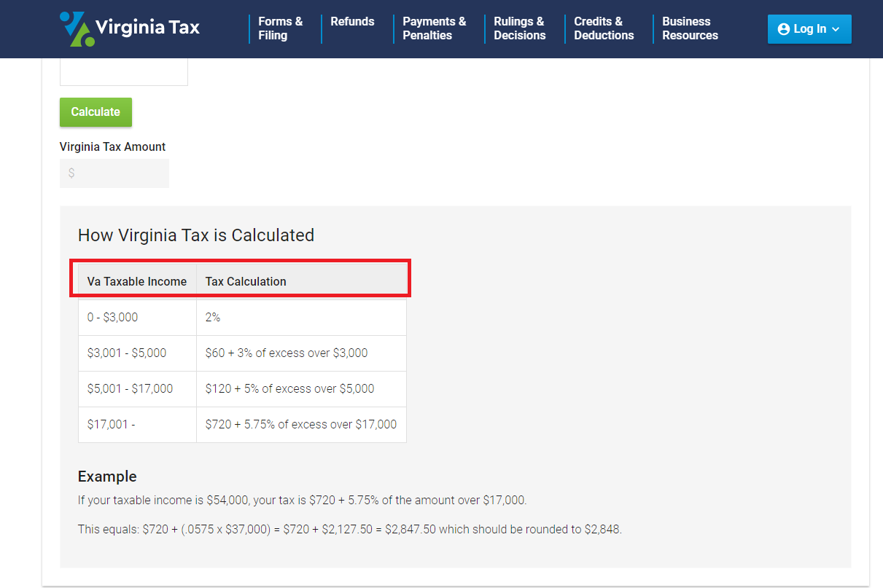The height and width of the screenshot is (588, 883).
Task: Select the $3,001 - $5,000 income cell
Action: (137, 353)
